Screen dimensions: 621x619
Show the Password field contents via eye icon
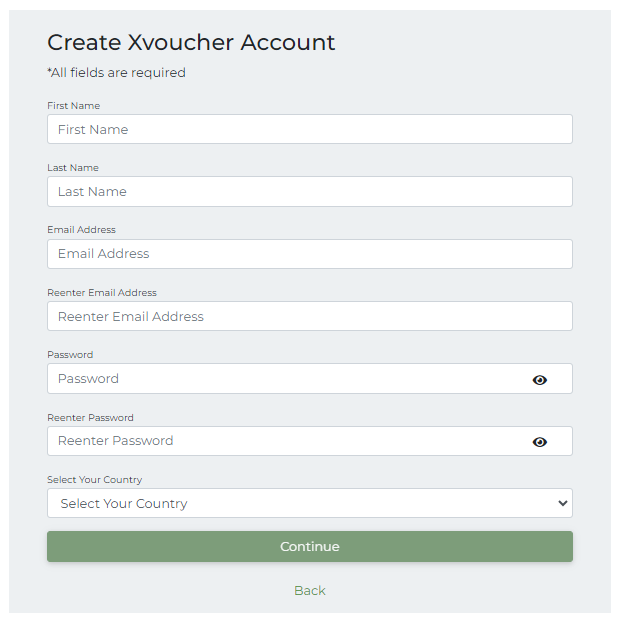pyautogui.click(x=539, y=380)
